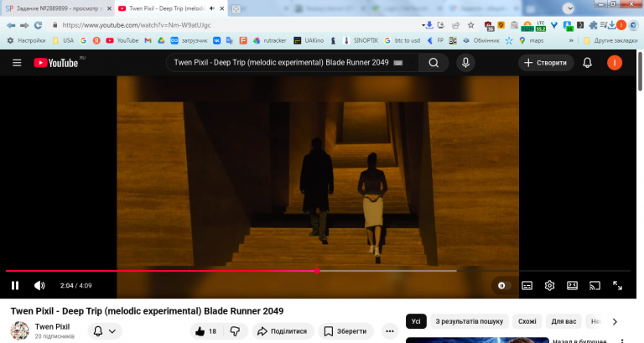This screenshot has height=343, width=644.
Task: Open the Gmail bookmark icon
Action: click(148, 40)
